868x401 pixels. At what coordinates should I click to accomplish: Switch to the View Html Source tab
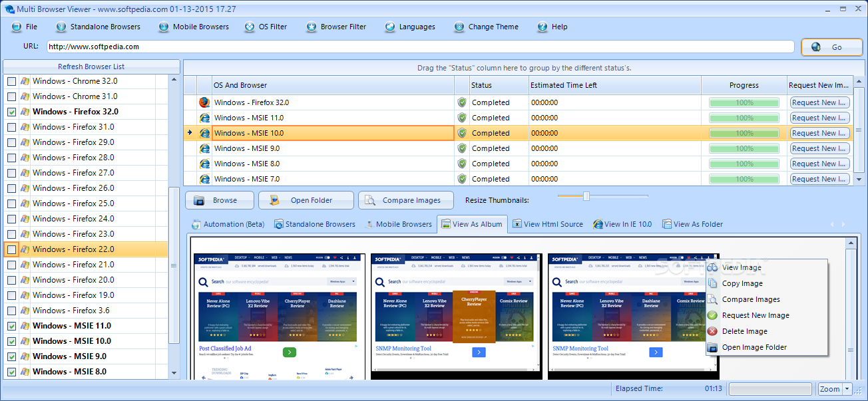click(547, 224)
